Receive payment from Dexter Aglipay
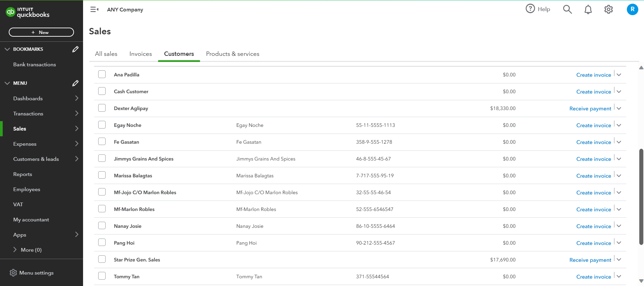Viewport: 644px width, 286px height. click(590, 109)
